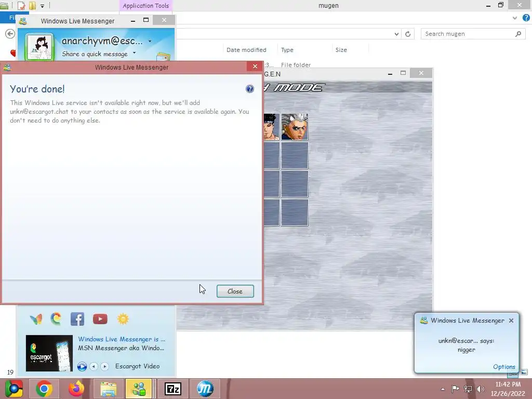The height and width of the screenshot is (399, 532).
Task: Minimize the M.U.G.E.N window
Action: tap(390, 73)
